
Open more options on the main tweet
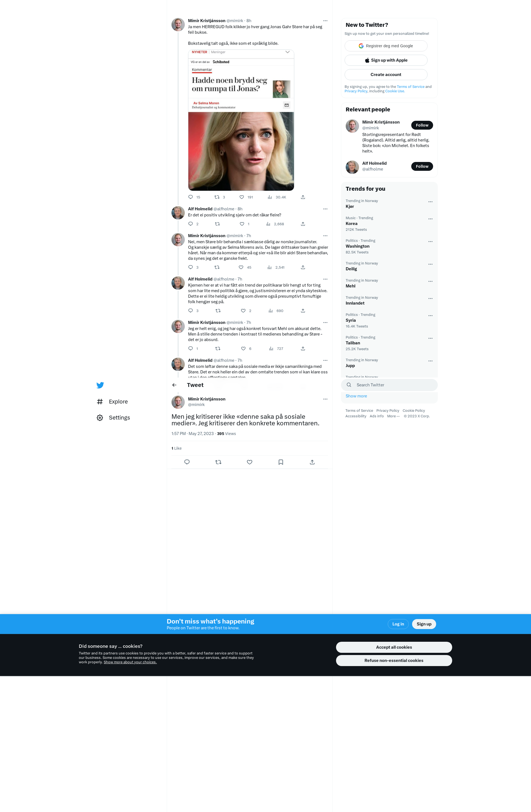coord(326,399)
